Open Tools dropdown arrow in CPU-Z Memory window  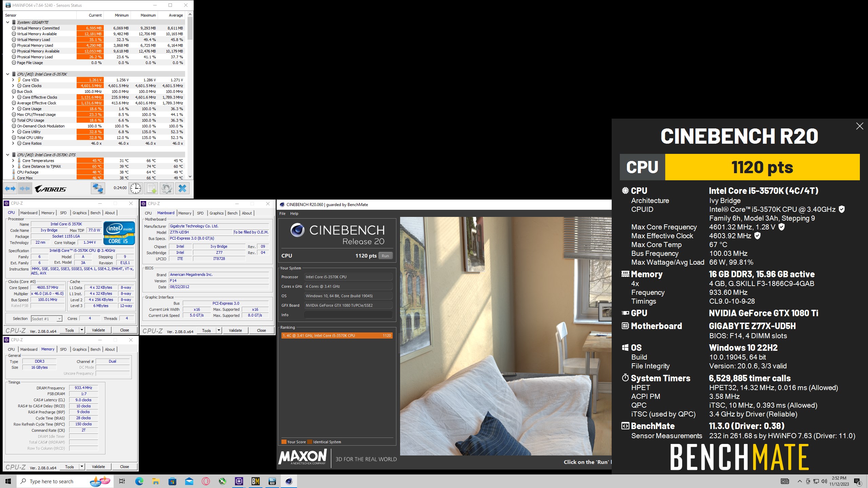tap(82, 467)
